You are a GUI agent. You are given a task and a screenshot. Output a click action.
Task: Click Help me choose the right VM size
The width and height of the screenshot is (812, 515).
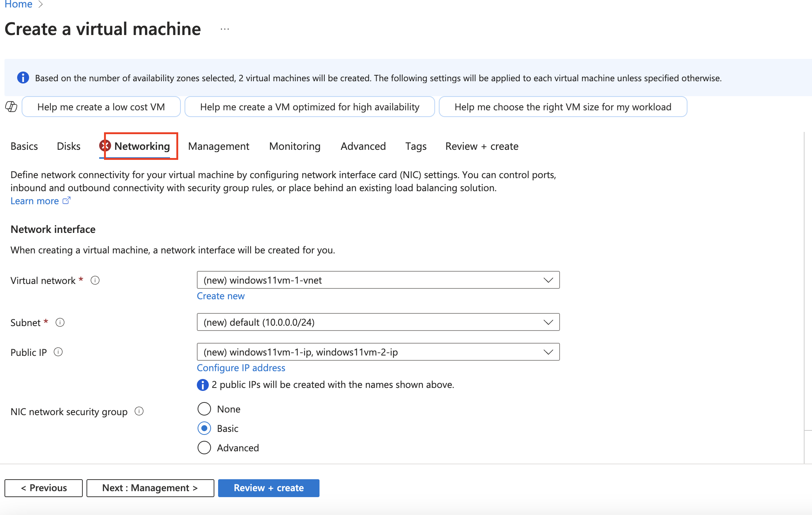(x=563, y=107)
